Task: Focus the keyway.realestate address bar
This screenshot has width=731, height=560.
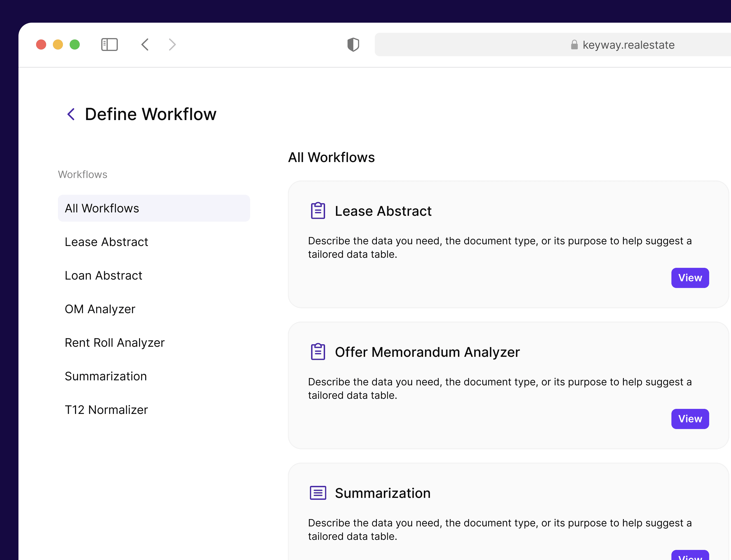Action: [x=553, y=44]
